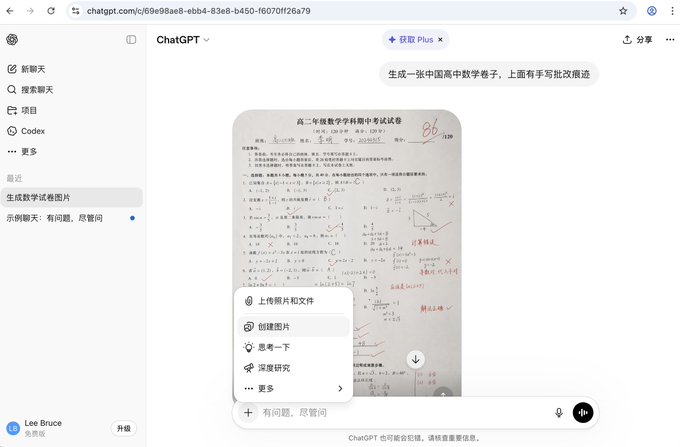Open 搜索聊天 to search chats
The image size is (680, 447).
point(30,90)
